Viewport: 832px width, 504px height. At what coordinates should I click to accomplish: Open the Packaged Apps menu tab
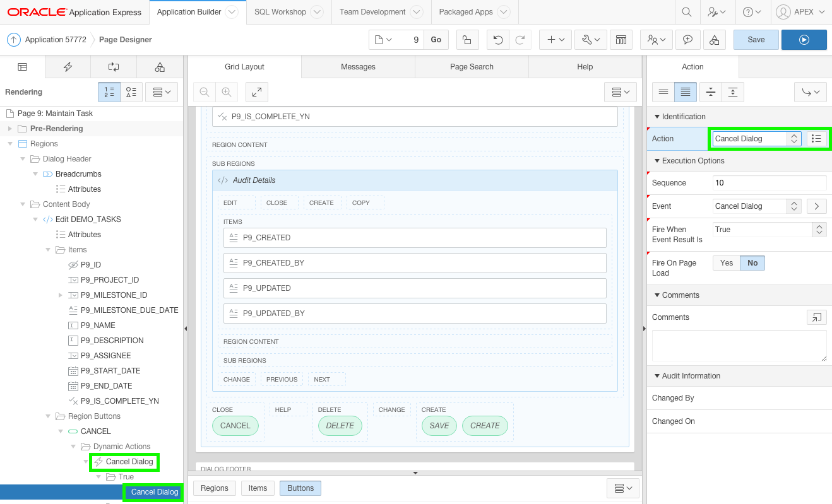pos(475,12)
